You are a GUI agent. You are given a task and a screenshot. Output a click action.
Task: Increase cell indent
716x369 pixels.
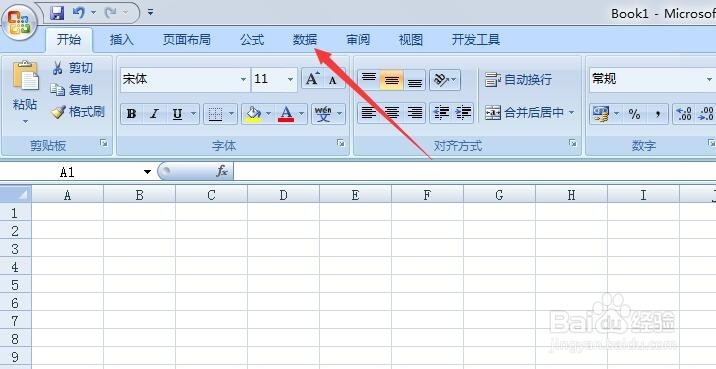click(463, 113)
